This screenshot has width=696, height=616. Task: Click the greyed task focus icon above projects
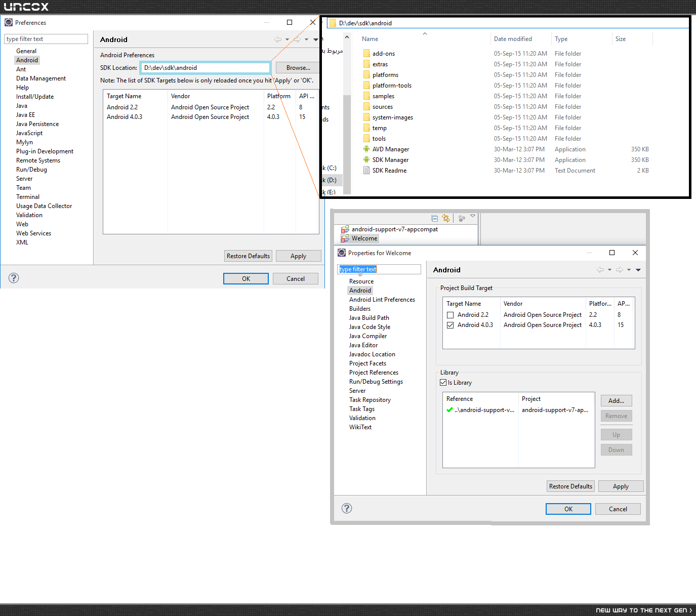pyautogui.click(x=462, y=218)
